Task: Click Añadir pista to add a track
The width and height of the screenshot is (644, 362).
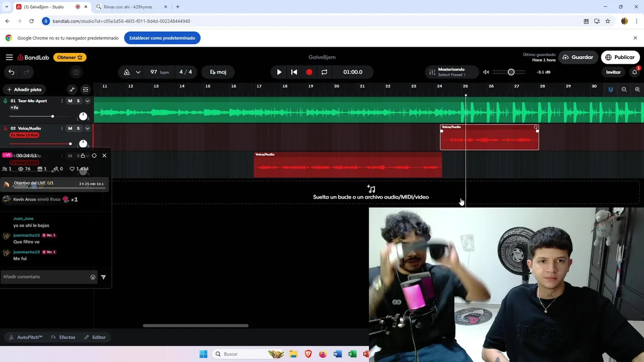Action: point(24,89)
